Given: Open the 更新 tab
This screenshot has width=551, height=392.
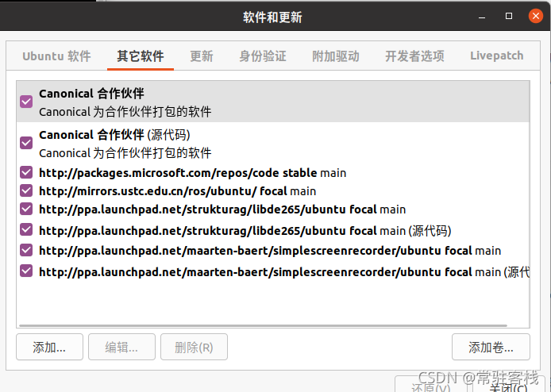Looking at the screenshot, I should (x=202, y=56).
